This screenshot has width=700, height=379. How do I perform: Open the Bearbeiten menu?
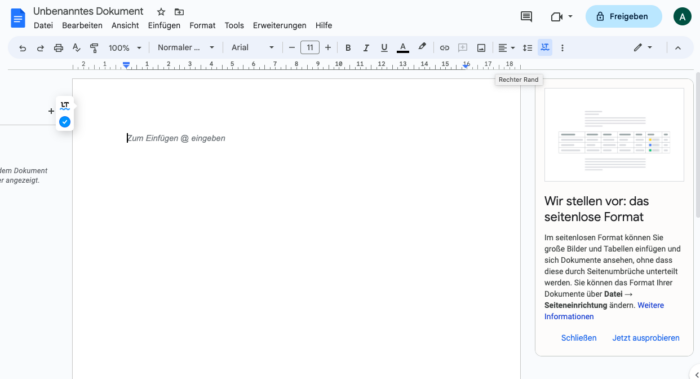click(82, 25)
